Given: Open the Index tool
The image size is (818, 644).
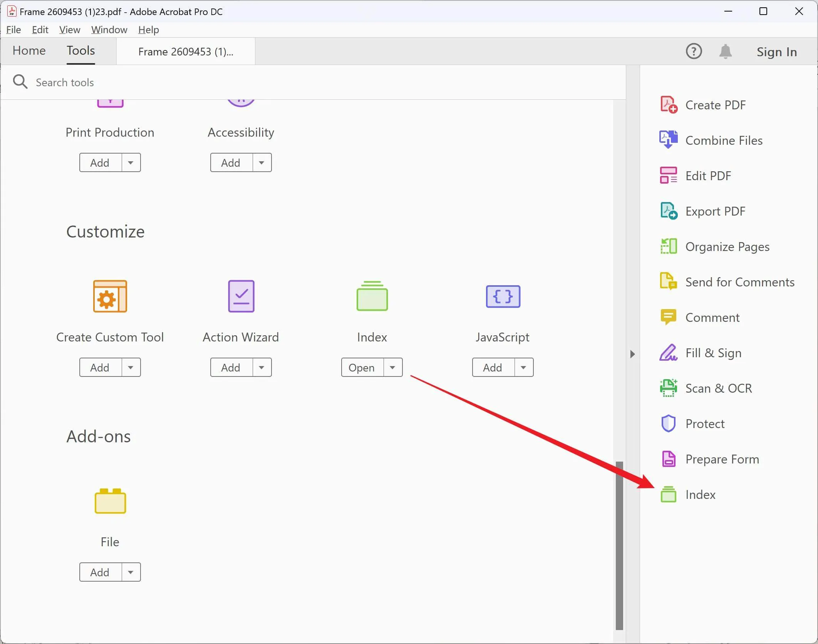Looking at the screenshot, I should pyautogui.click(x=700, y=494).
